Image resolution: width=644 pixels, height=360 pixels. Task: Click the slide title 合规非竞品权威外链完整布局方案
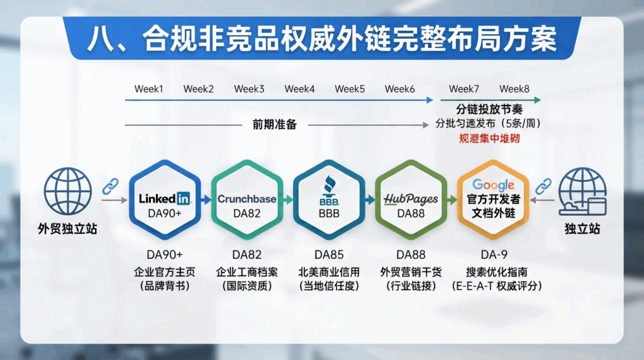tap(321, 38)
